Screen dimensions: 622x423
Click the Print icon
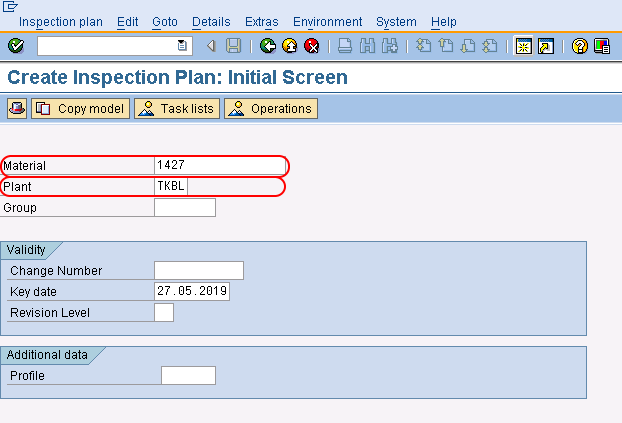[x=345, y=46]
